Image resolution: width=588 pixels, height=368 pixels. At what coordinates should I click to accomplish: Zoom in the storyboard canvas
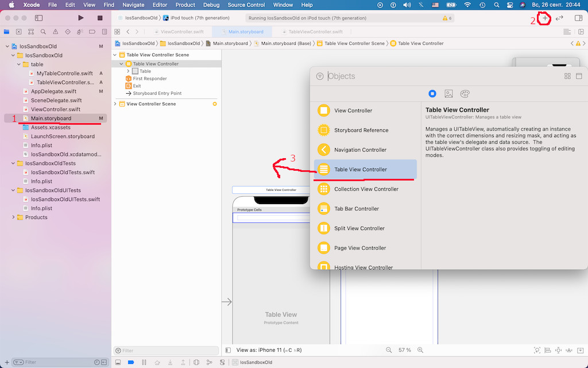coord(420,350)
